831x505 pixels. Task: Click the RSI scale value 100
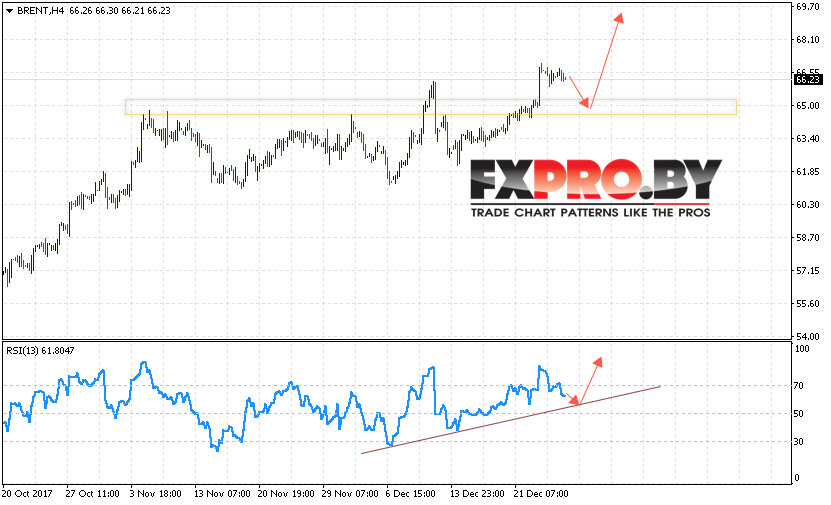802,349
